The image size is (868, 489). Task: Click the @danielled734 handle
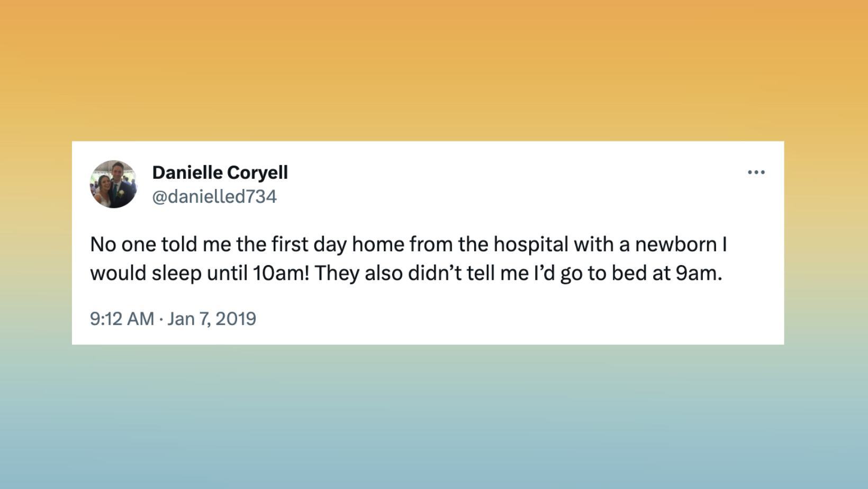(214, 197)
